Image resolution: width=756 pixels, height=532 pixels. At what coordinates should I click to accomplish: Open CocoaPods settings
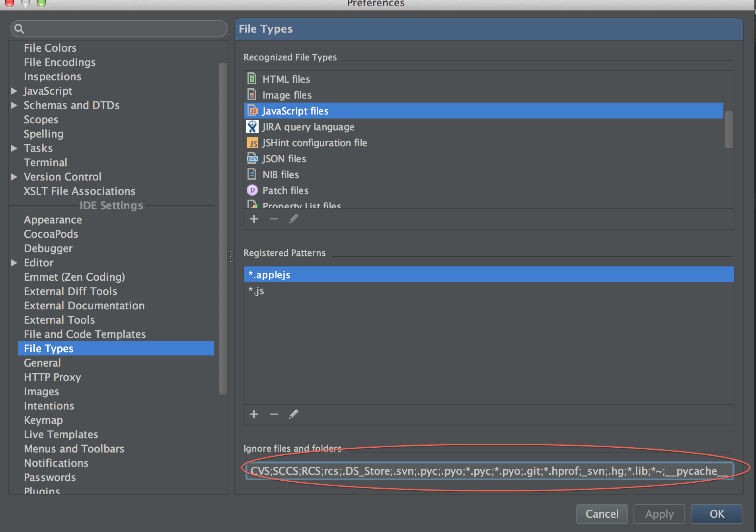click(51, 234)
